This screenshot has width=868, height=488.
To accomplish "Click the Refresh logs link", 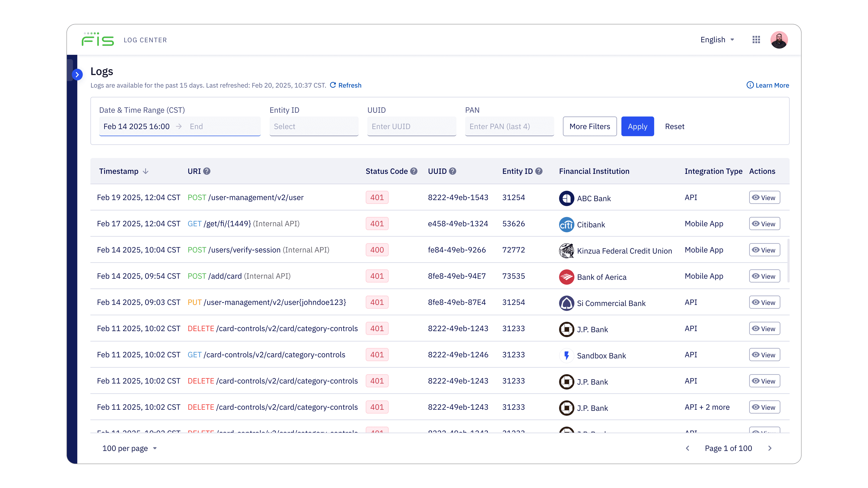I will [x=346, y=85].
